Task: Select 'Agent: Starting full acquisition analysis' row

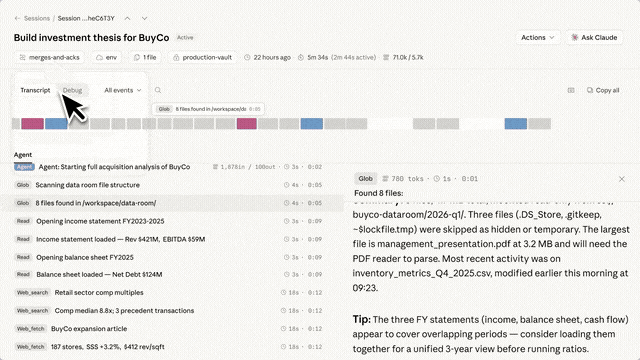Action: [171, 167]
